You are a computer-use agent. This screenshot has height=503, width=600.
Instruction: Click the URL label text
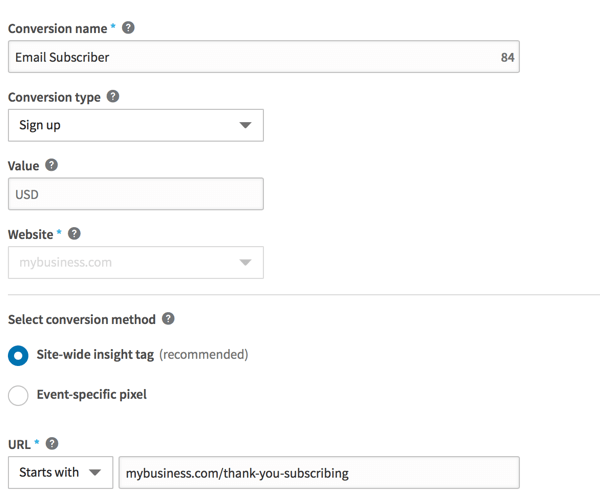click(19, 443)
